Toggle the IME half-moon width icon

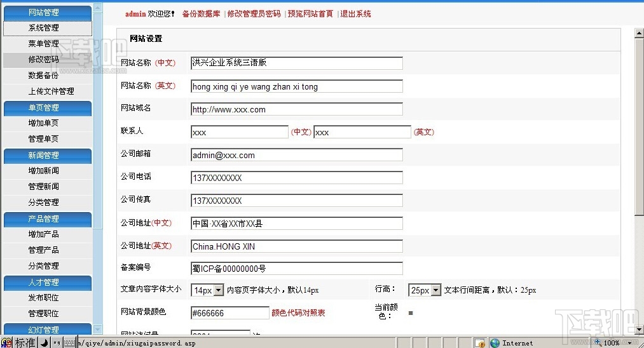tap(45, 343)
